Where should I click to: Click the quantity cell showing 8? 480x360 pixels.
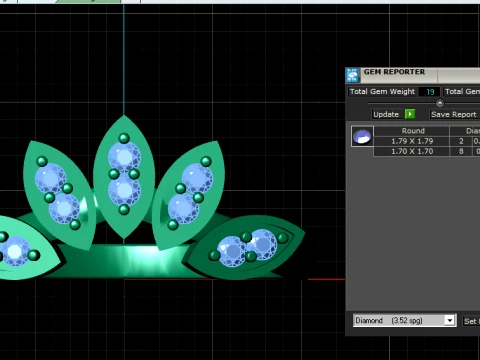click(x=461, y=151)
